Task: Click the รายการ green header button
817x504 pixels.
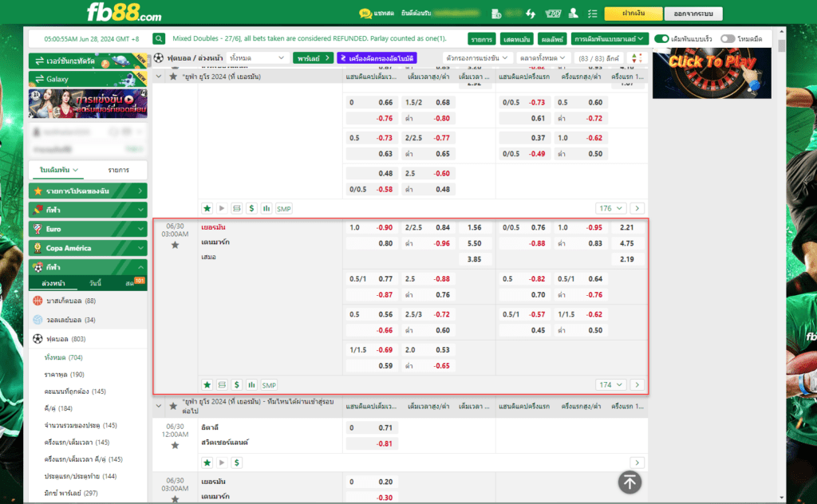Action: click(x=482, y=39)
